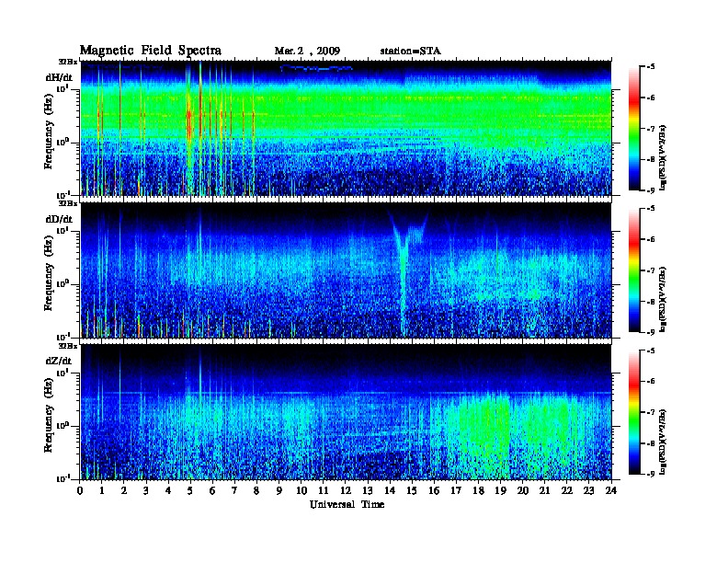Screen dimensions: 728x563
Task: Select the dH/dt panel label
Action: pos(59,77)
